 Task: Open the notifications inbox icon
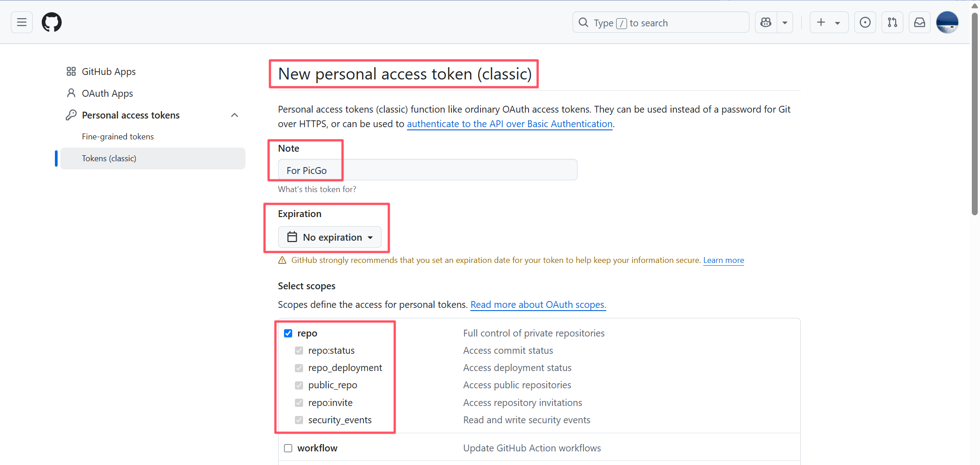tap(920, 22)
